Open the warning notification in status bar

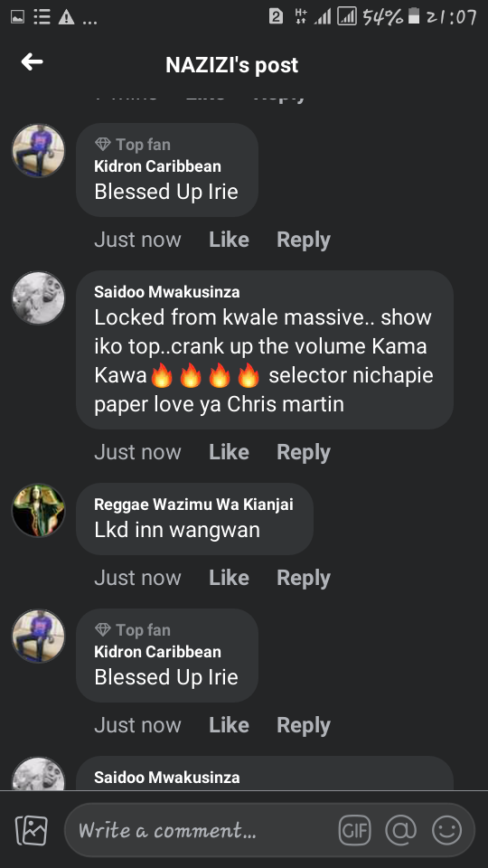(x=66, y=17)
